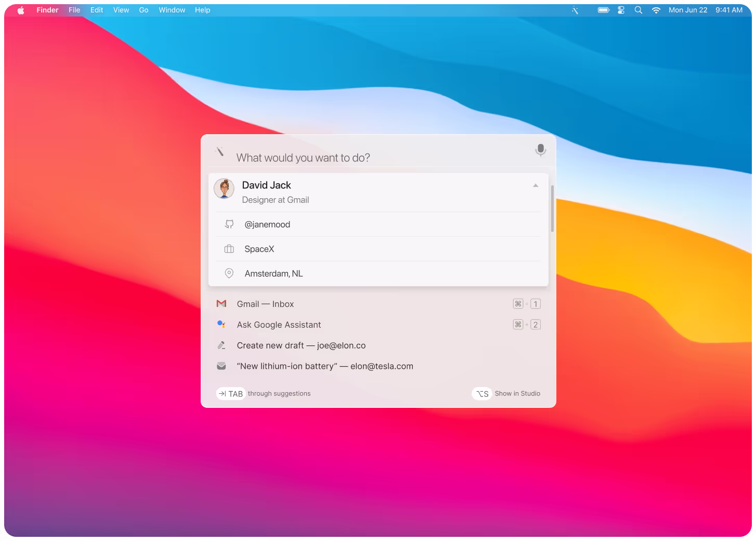
Task: Open the "New lithium-ion battery" email result
Action: coord(379,366)
